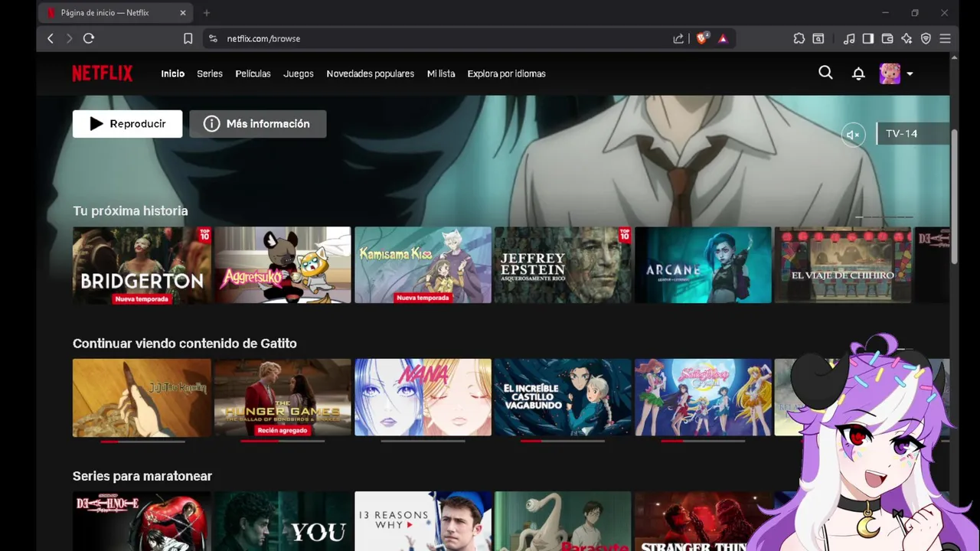980x551 pixels.
Task: Open the Stranger Things thumbnail
Action: click(703, 521)
